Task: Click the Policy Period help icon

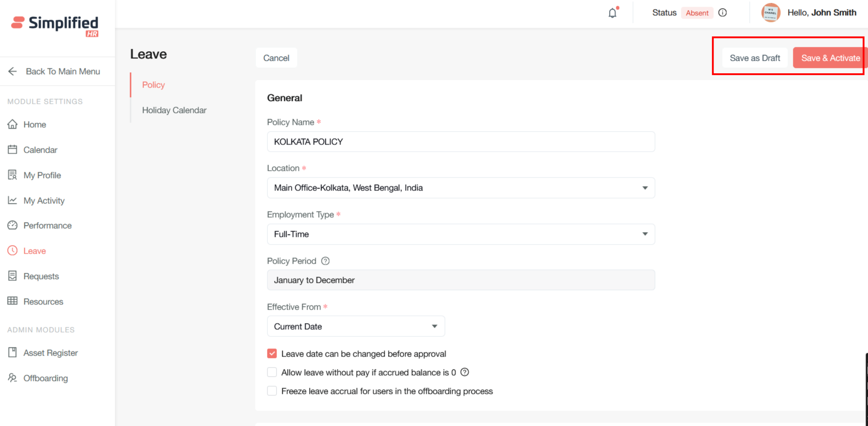Action: (x=325, y=261)
